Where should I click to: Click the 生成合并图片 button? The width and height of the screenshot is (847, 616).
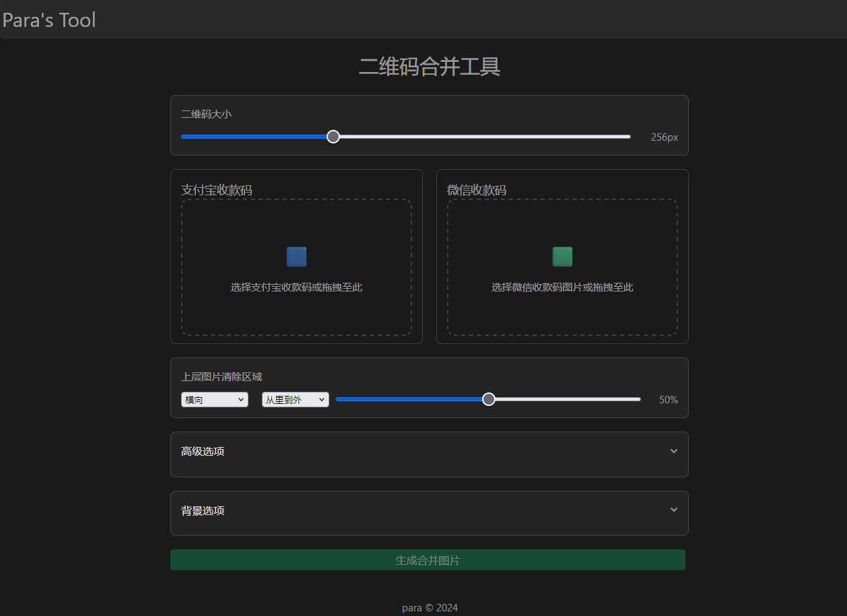(428, 560)
